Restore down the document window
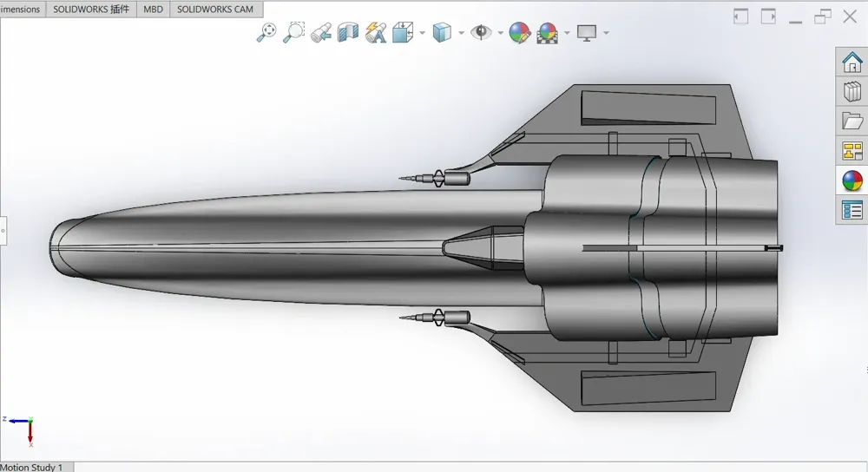This screenshot has height=472, width=868. tap(823, 16)
